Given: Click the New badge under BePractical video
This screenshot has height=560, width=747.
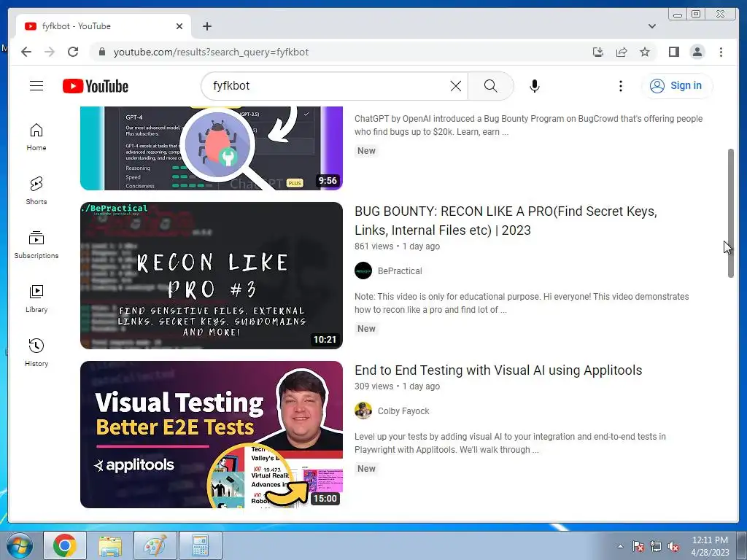Looking at the screenshot, I should click(366, 329).
